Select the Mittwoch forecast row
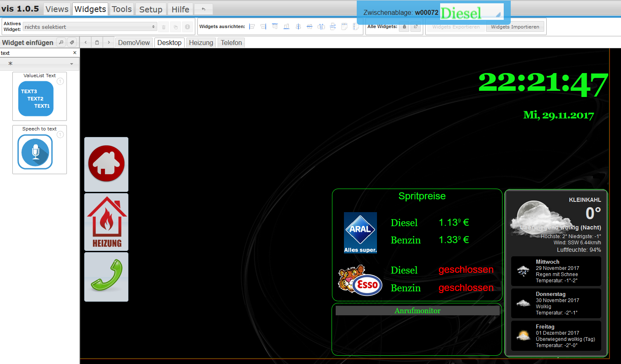The height and width of the screenshot is (364, 621). [556, 271]
